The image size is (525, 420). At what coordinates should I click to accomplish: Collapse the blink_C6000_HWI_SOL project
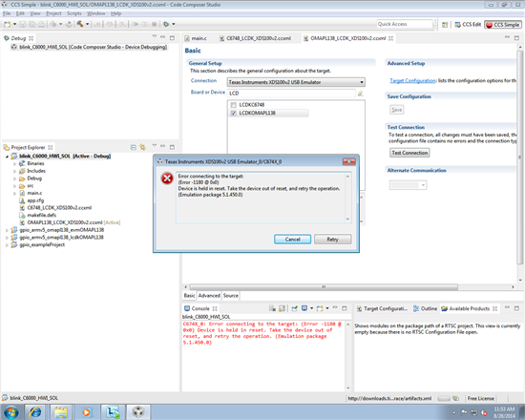tap(7, 157)
